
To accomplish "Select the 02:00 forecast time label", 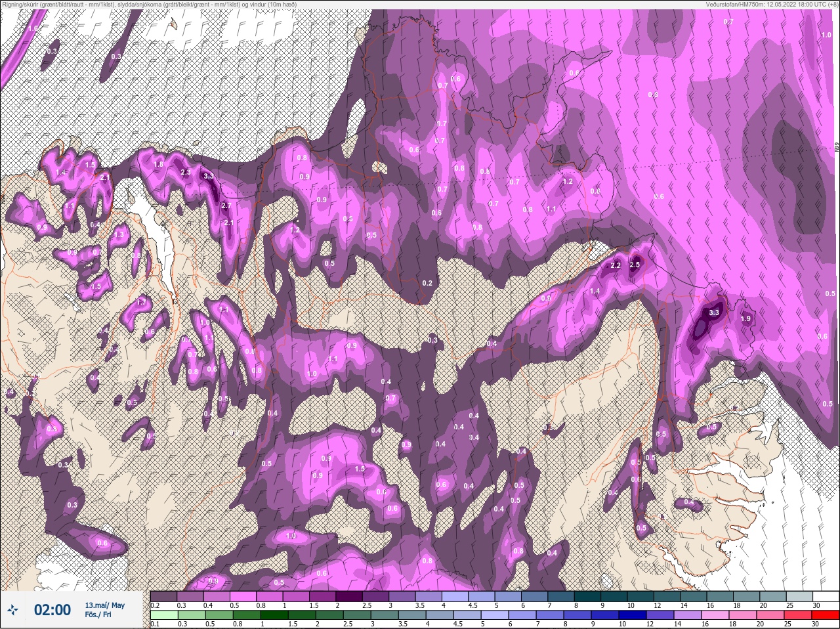I will coord(52,610).
